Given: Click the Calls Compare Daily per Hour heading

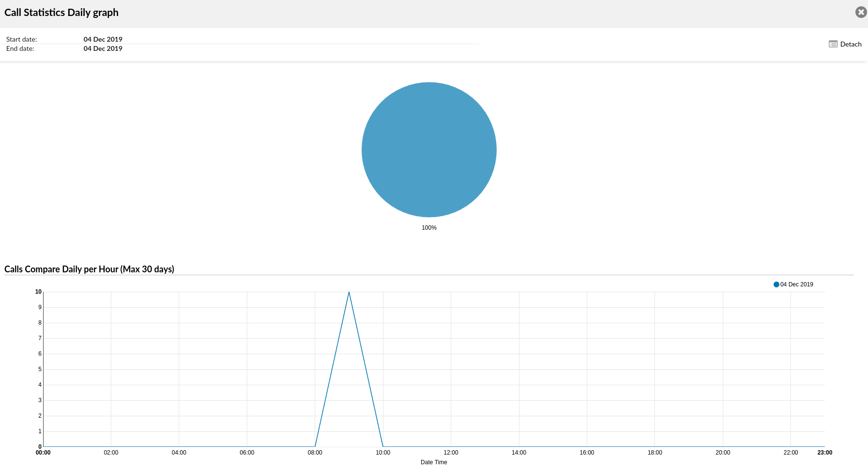Looking at the screenshot, I should [x=89, y=269].
